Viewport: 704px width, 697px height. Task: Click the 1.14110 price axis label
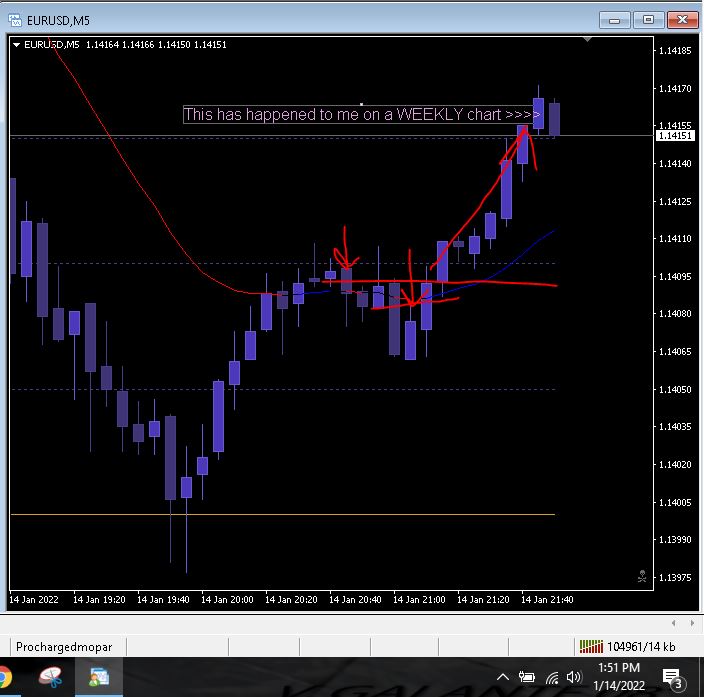675,238
